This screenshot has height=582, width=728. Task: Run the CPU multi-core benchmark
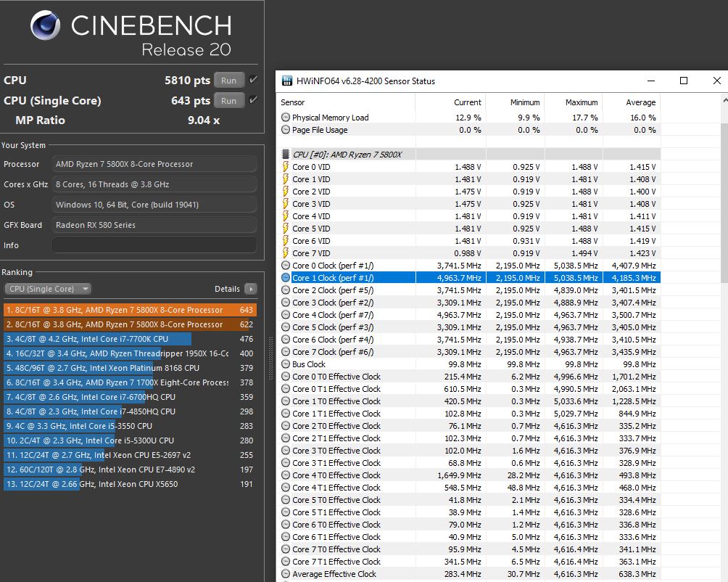(229, 81)
